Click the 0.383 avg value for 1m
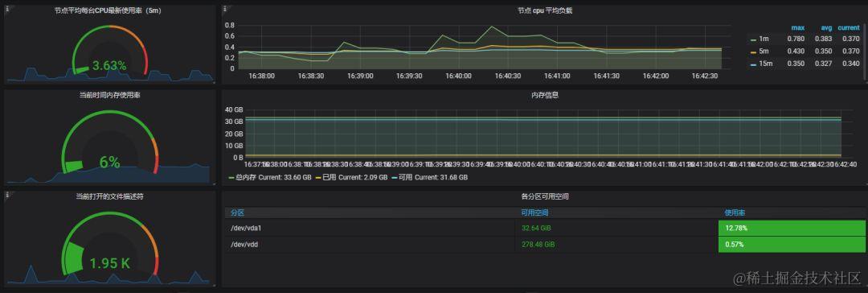This screenshot has height=293, width=868. pos(823,39)
